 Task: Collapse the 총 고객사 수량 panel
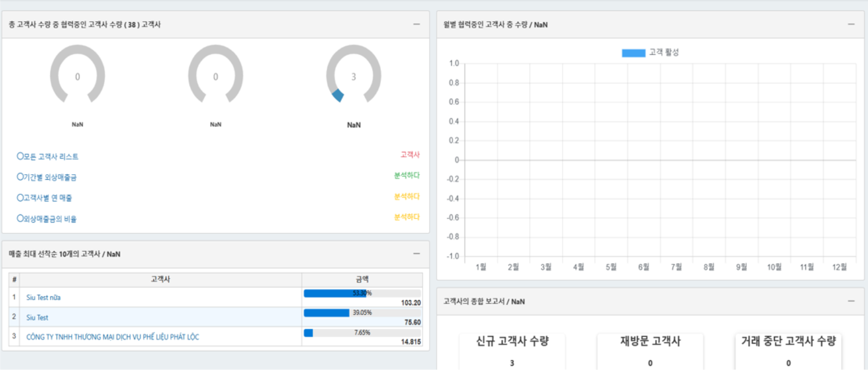point(416,25)
